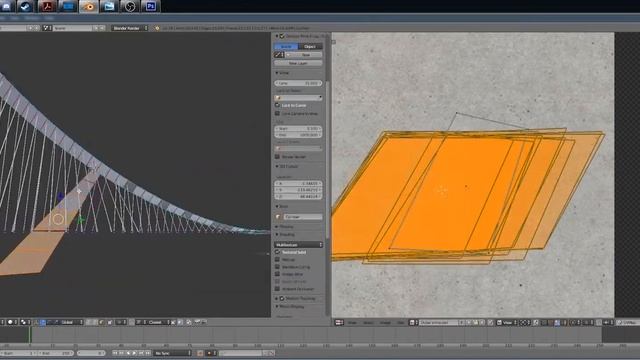
Task: Click the Clip Start value field
Action: click(299, 129)
